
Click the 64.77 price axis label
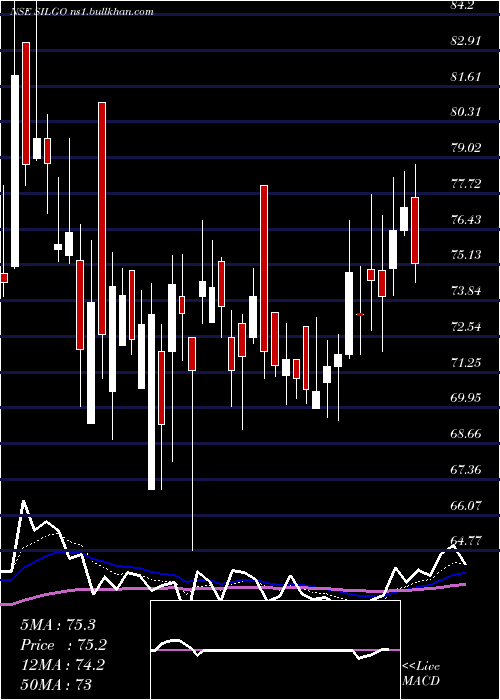467,541
